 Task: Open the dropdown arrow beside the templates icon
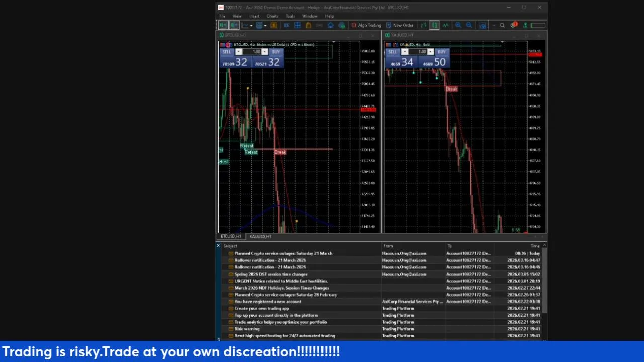pos(265,26)
